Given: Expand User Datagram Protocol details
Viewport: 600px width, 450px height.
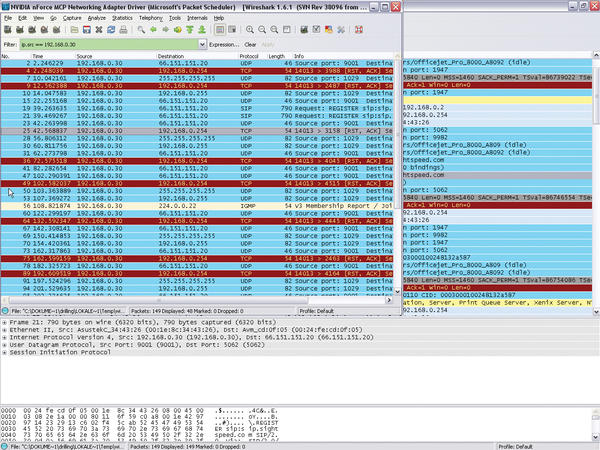Looking at the screenshot, I should click(4, 345).
